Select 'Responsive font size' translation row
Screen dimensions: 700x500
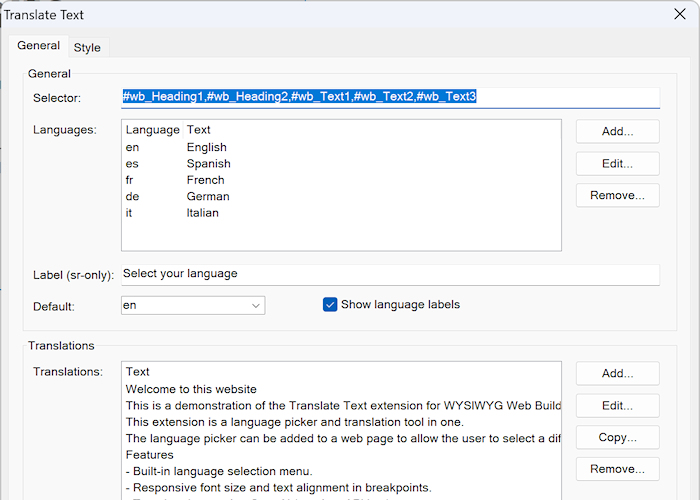click(x=341, y=488)
